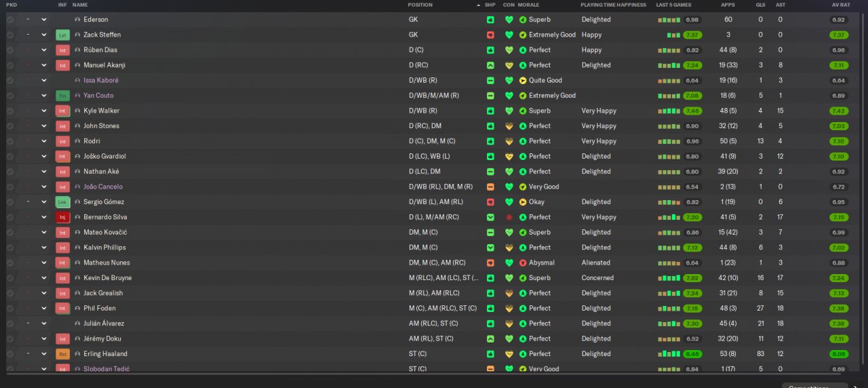The image size is (868, 388).
Task: Open Nathan Aké's player profile link
Action: click(x=100, y=172)
